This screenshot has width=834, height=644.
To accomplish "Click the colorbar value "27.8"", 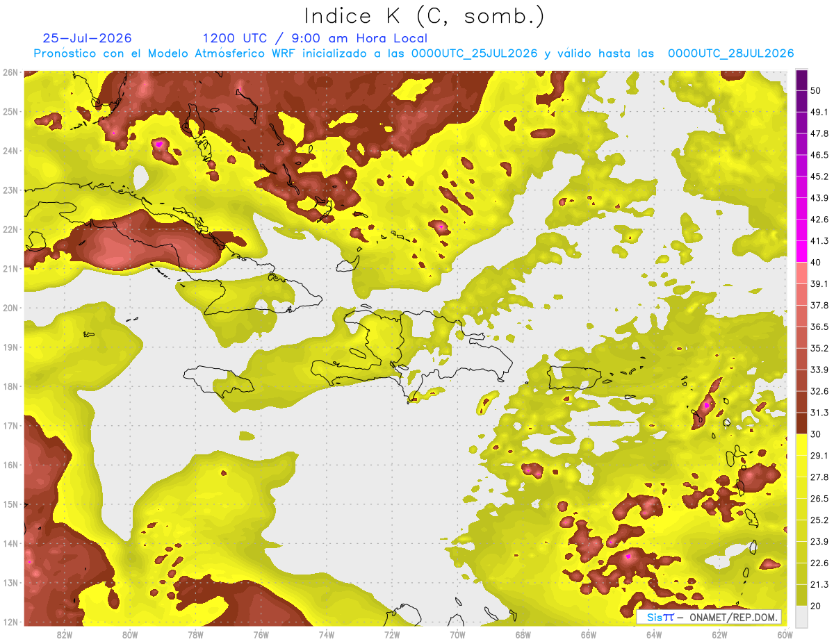I will click(x=819, y=477).
